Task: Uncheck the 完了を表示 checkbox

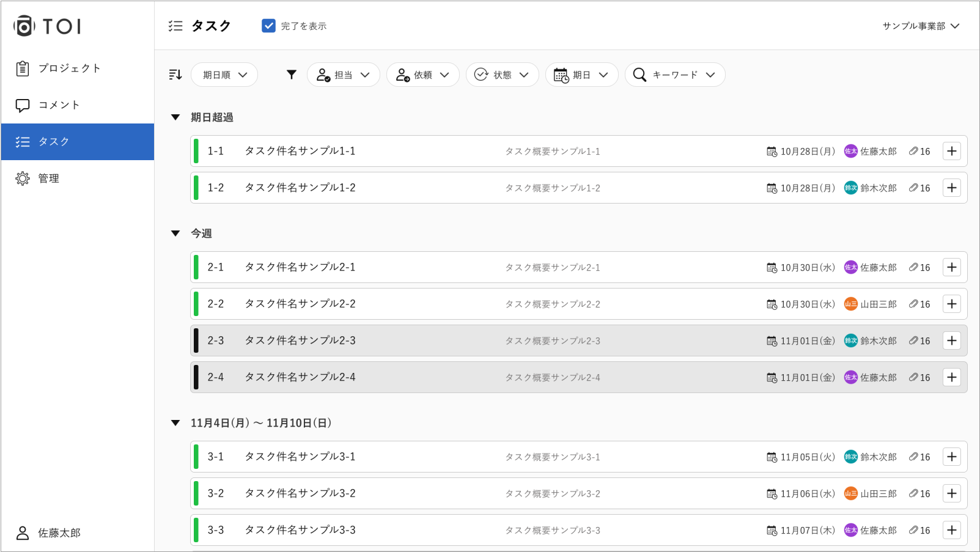Action: 268,26
